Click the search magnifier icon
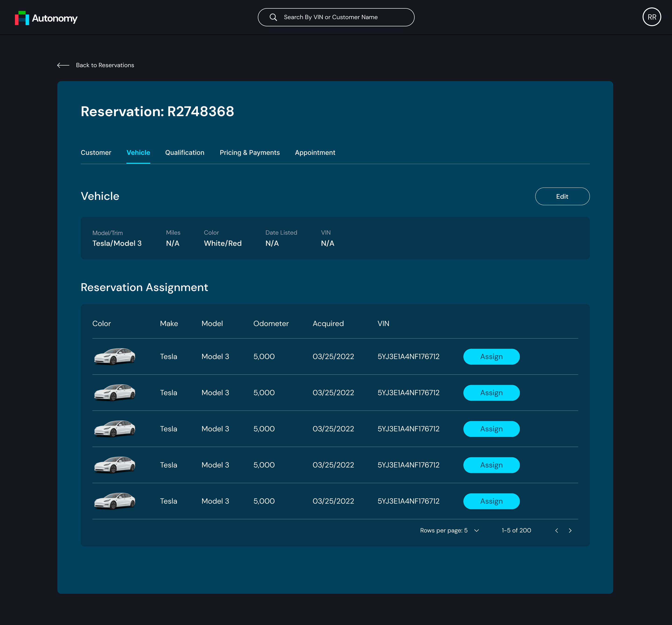The image size is (672, 625). pyautogui.click(x=273, y=17)
